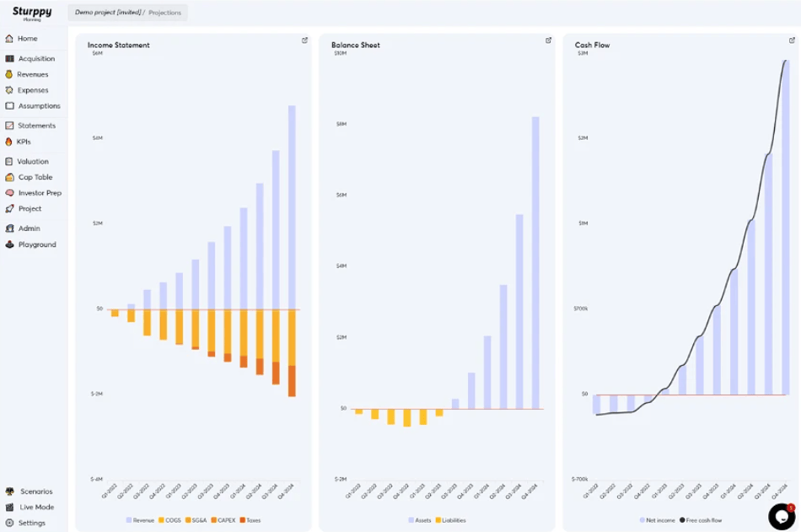
Task: Go to the Statements section
Action: 36,126
